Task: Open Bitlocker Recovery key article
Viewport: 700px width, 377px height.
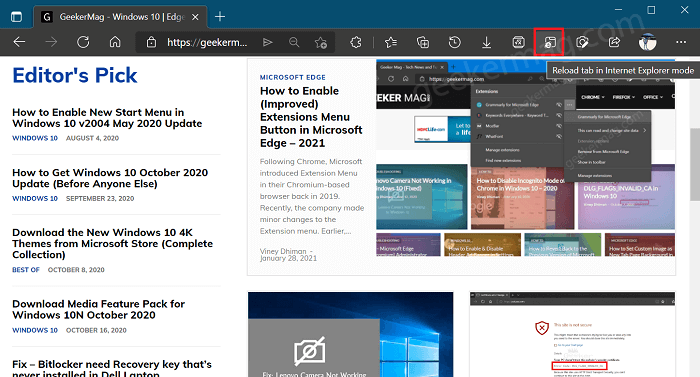Action: 112,368
